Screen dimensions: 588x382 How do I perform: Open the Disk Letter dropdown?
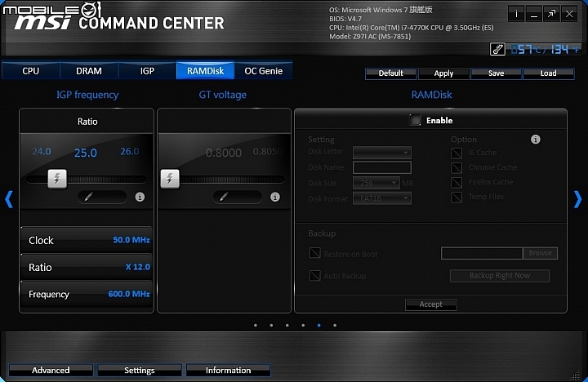click(x=382, y=153)
